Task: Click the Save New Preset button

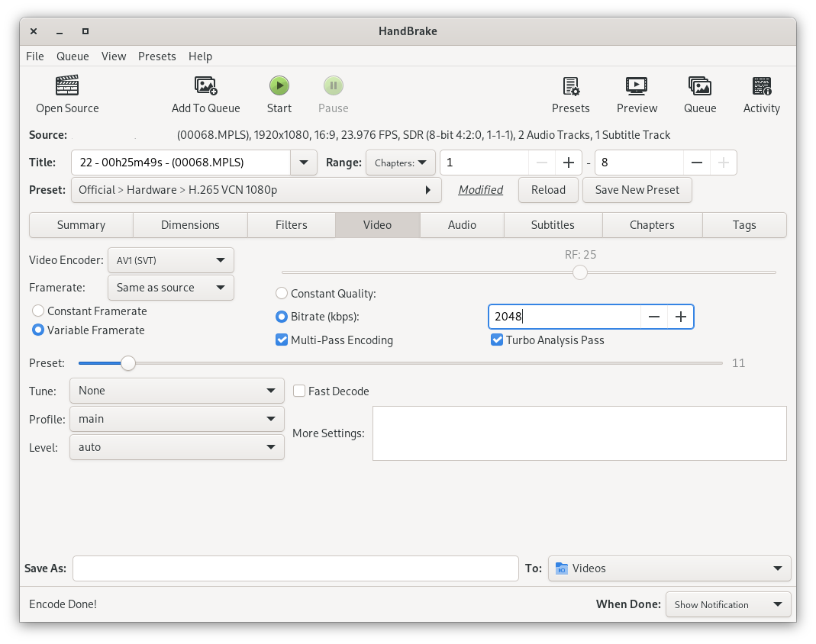Action: point(637,190)
